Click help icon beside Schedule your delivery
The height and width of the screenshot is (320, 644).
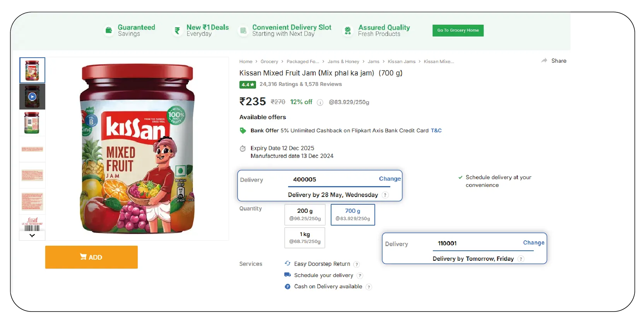coord(360,276)
